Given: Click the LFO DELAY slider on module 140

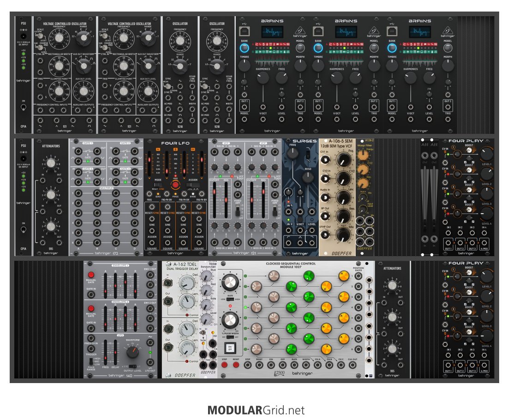Looking at the screenshot, I should pyautogui.click(x=115, y=352).
